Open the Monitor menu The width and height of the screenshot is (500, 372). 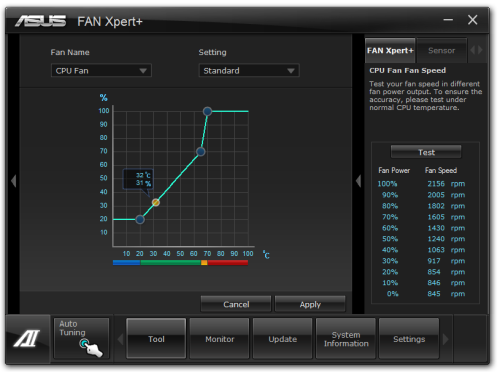[219, 339]
